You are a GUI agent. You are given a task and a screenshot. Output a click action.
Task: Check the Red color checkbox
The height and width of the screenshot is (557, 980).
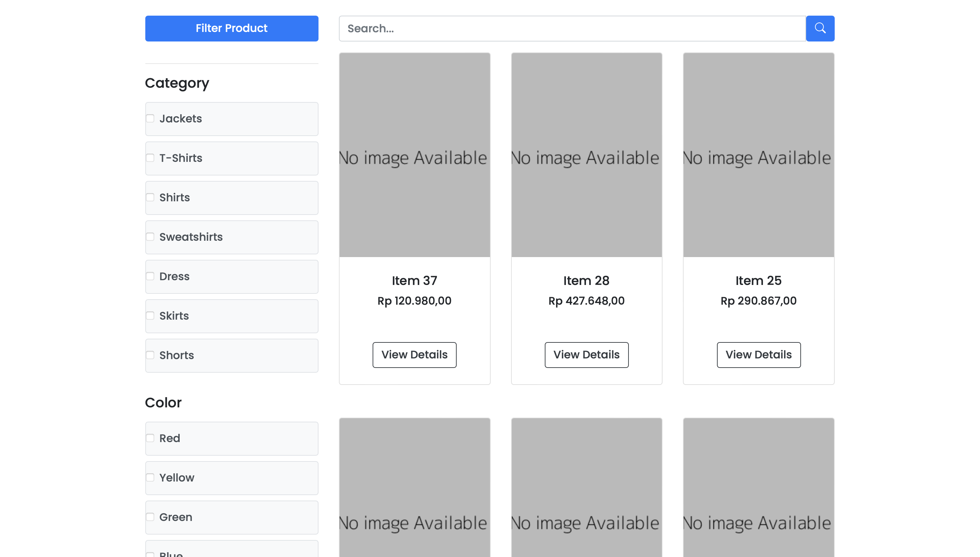tap(150, 438)
